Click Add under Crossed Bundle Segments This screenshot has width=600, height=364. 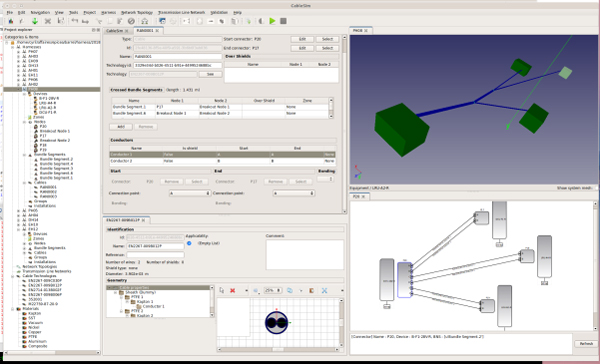pos(121,127)
